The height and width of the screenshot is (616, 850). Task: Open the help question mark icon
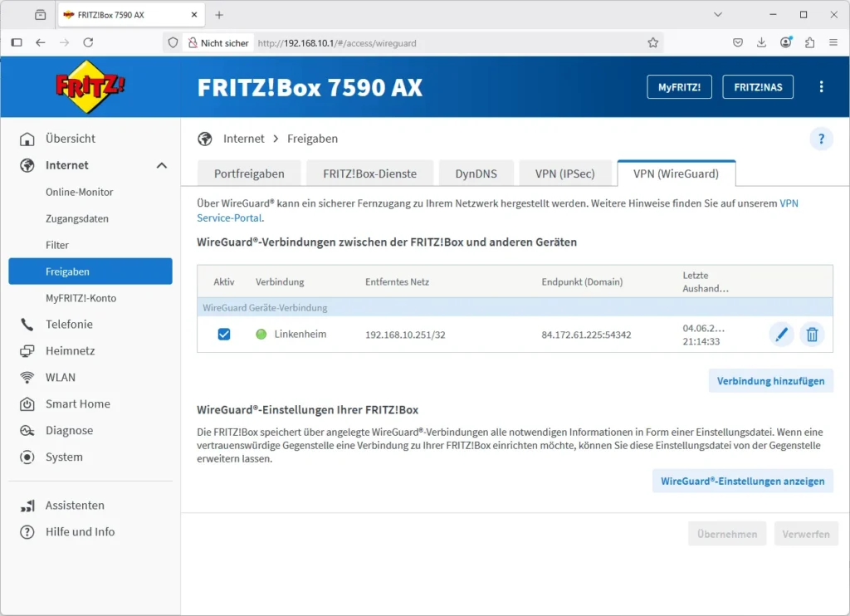[x=821, y=139]
